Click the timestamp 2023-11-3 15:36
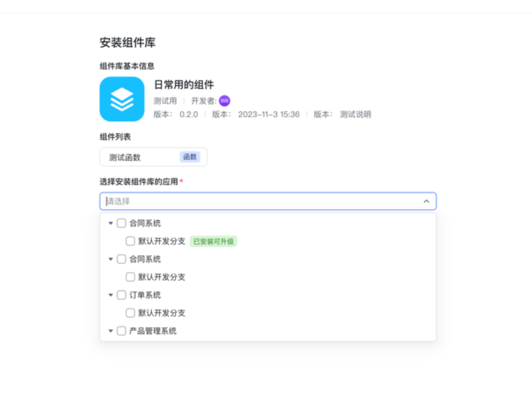The image size is (532, 412). pyautogui.click(x=269, y=115)
